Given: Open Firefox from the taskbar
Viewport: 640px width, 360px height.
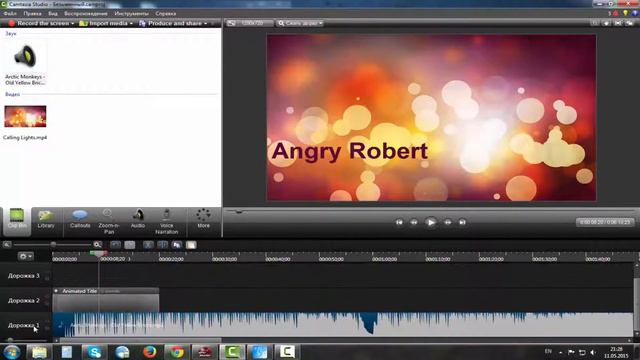Looking at the screenshot, I should [150, 352].
